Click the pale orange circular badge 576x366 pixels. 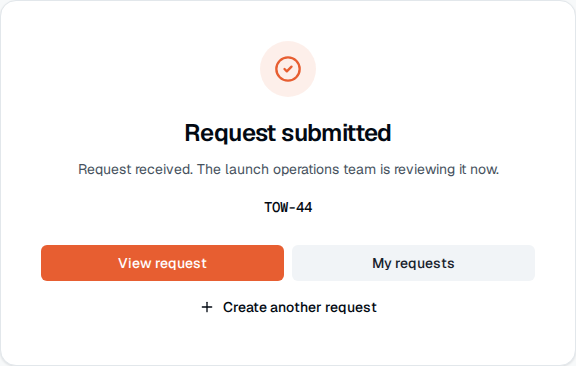click(x=288, y=69)
